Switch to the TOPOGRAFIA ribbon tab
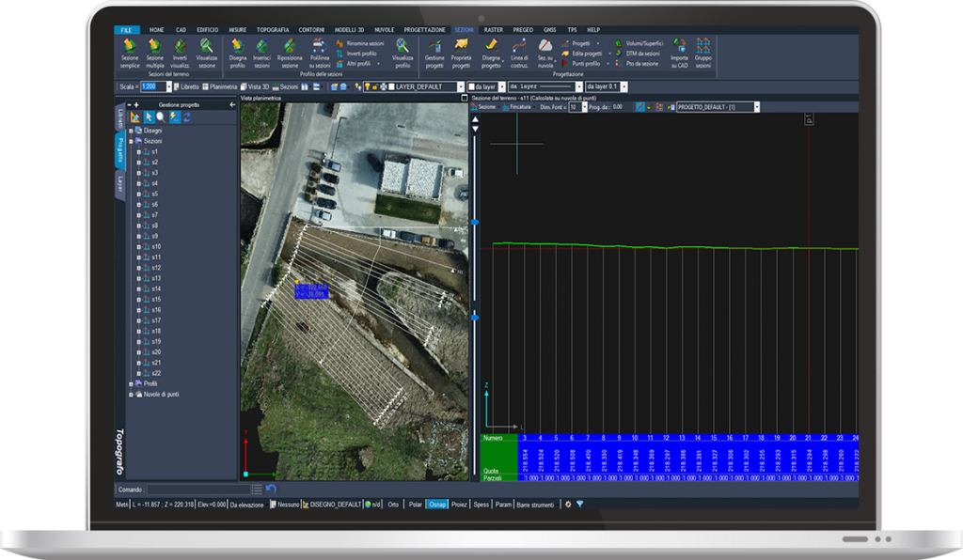 pyautogui.click(x=273, y=29)
